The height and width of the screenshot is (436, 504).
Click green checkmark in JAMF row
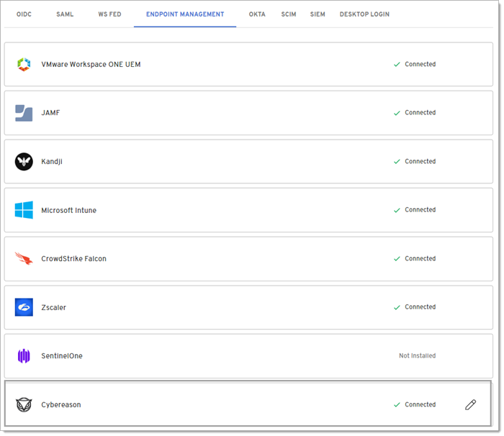click(x=397, y=113)
